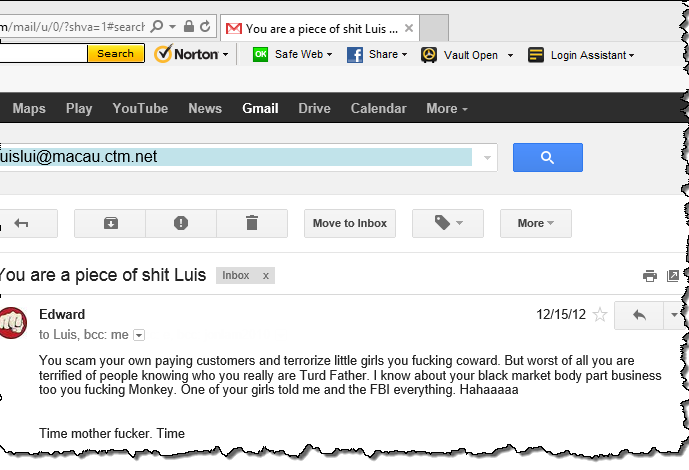Reply using the arrow button beside date
The width and height of the screenshot is (689, 470).
point(639,315)
